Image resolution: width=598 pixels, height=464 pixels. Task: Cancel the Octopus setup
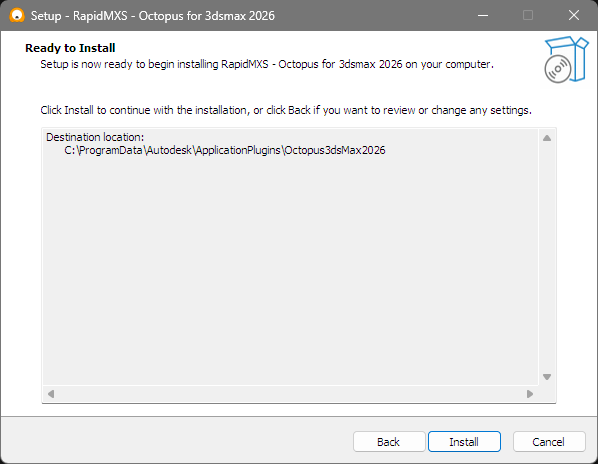click(549, 442)
